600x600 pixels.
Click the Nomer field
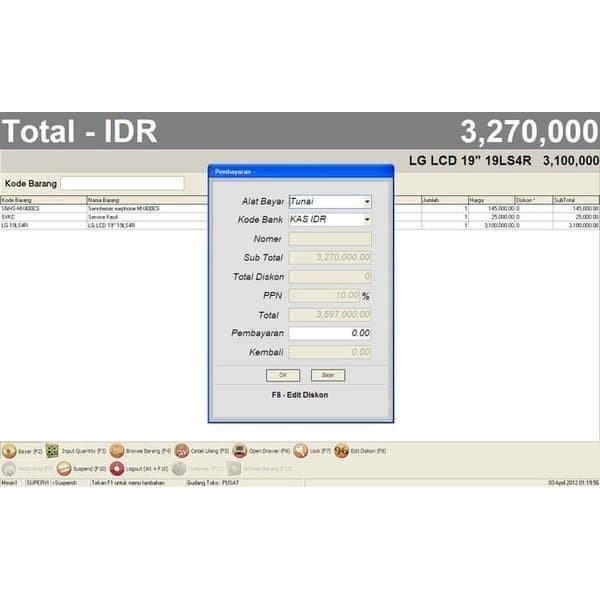pyautogui.click(x=330, y=239)
